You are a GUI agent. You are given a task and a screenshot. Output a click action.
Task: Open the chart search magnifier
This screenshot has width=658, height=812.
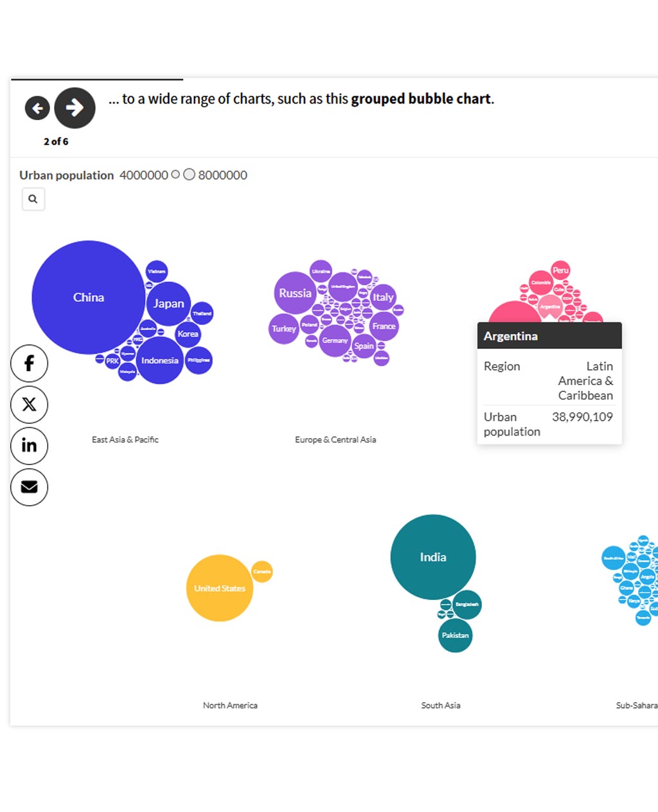(33, 199)
